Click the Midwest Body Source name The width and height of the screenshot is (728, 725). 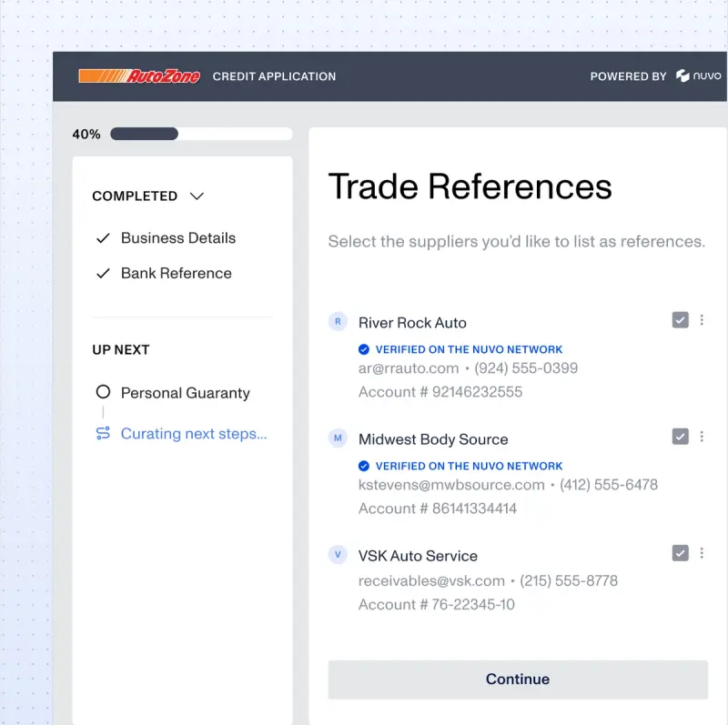click(x=433, y=439)
